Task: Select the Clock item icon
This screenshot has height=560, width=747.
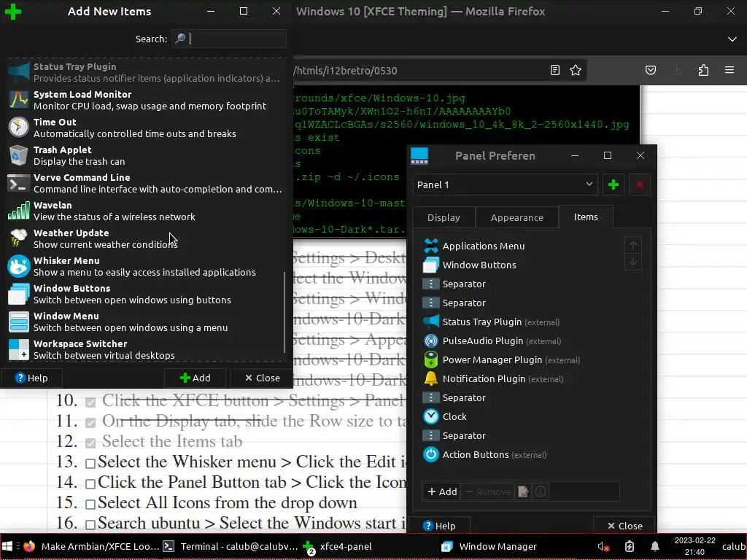Action: click(430, 416)
